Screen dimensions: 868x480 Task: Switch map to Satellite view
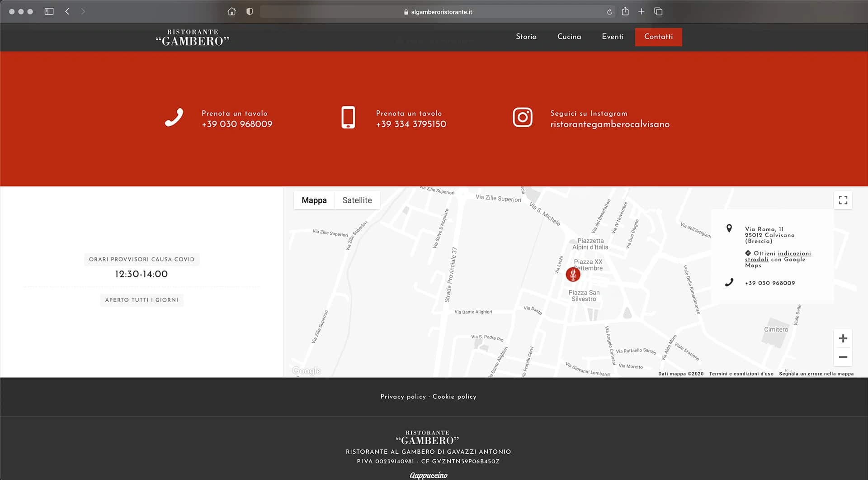[x=357, y=200]
